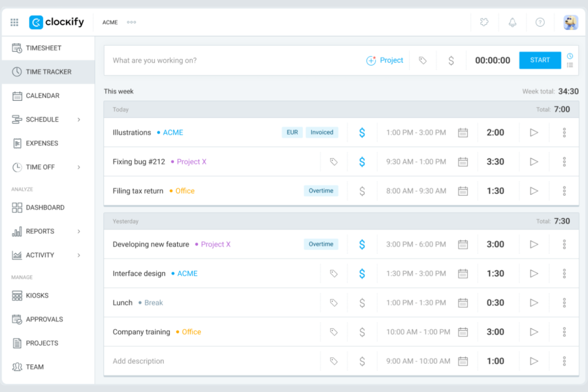Open the three-dot menu for Fixing bug #212
Screen dimensions: 588x392
click(564, 162)
